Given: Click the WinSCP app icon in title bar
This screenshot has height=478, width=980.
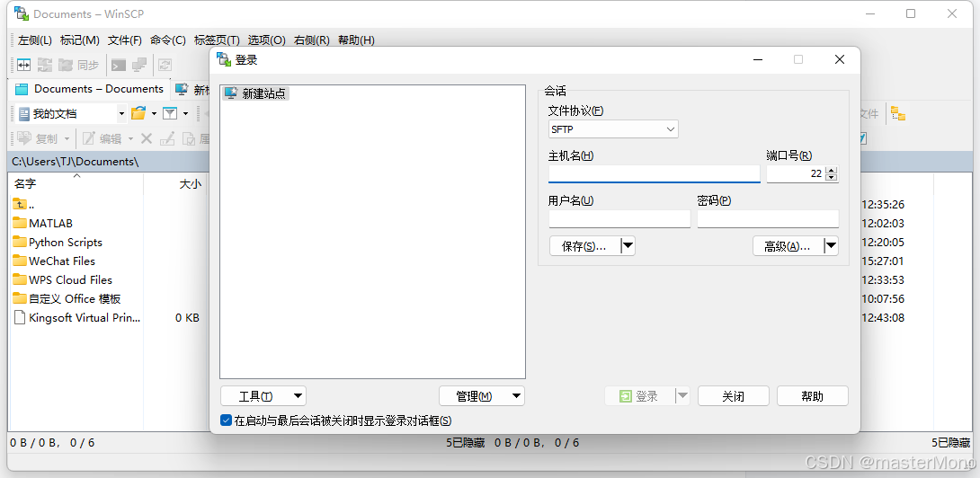Looking at the screenshot, I should 22,13.
